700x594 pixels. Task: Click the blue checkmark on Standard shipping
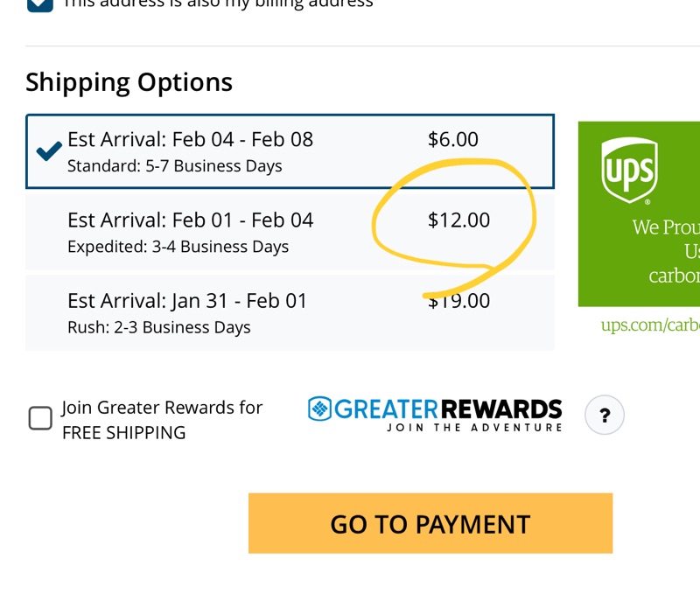tap(48, 150)
